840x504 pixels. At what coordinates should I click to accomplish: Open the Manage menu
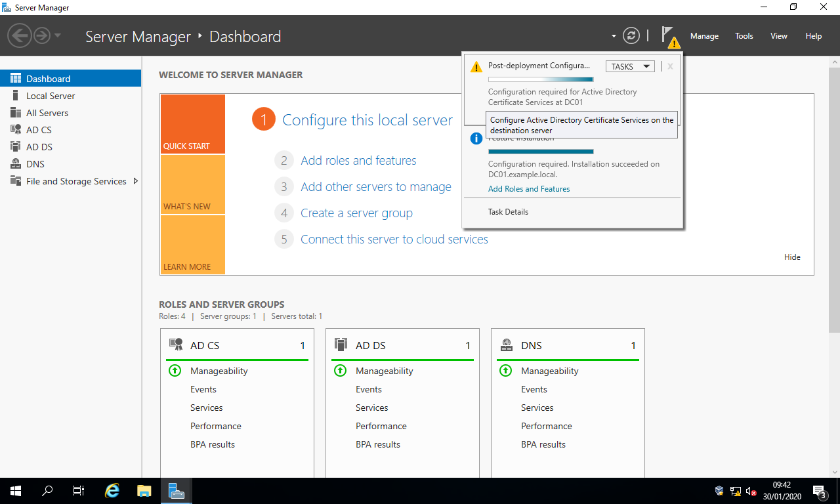pos(703,36)
